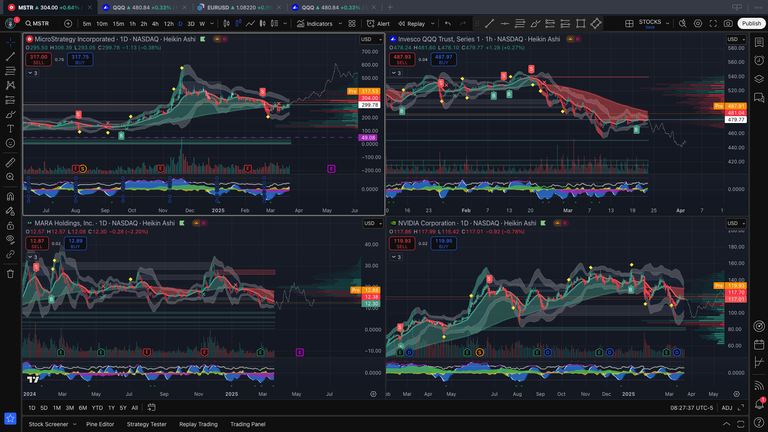The height and width of the screenshot is (432, 768).
Task: Expand the timeframe dropdown arrow
Action: 212,24
